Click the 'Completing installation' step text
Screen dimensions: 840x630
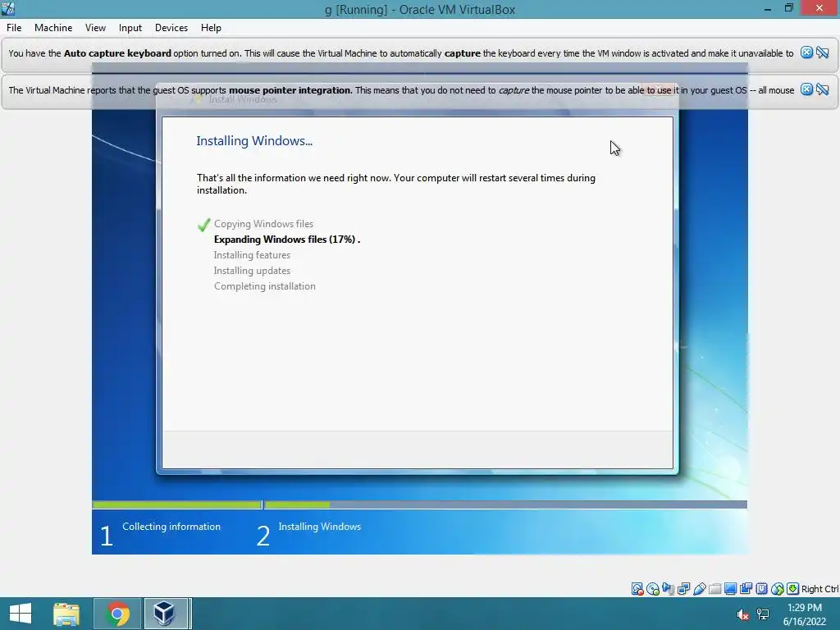[265, 286]
